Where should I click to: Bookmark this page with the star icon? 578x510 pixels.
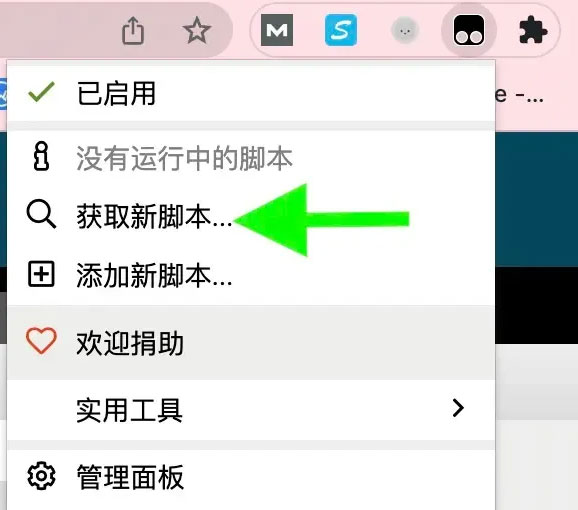[197, 31]
